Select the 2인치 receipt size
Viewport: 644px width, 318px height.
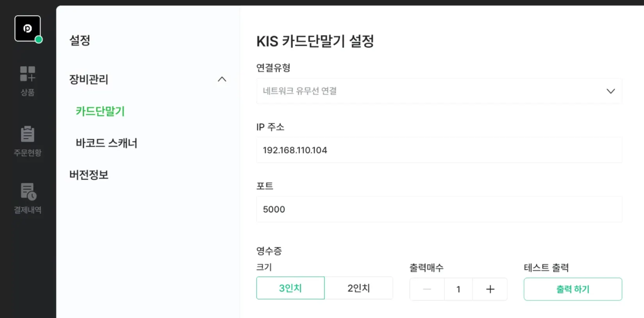point(359,288)
